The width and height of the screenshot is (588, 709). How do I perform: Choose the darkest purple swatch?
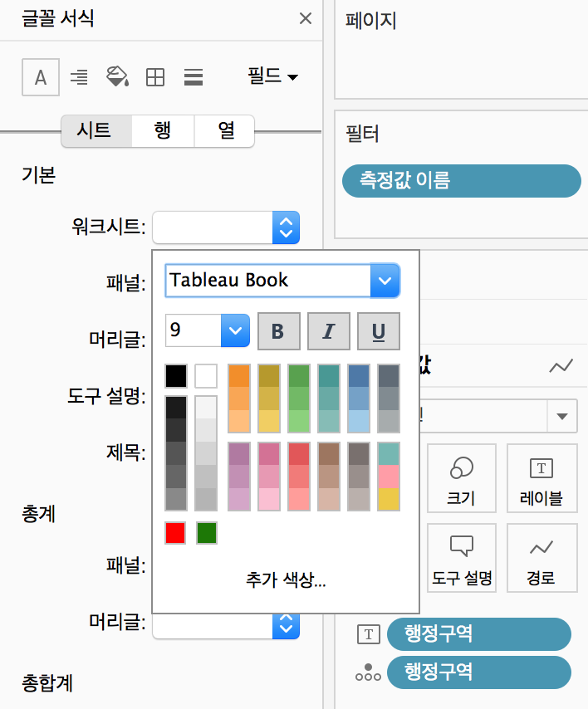239,454
